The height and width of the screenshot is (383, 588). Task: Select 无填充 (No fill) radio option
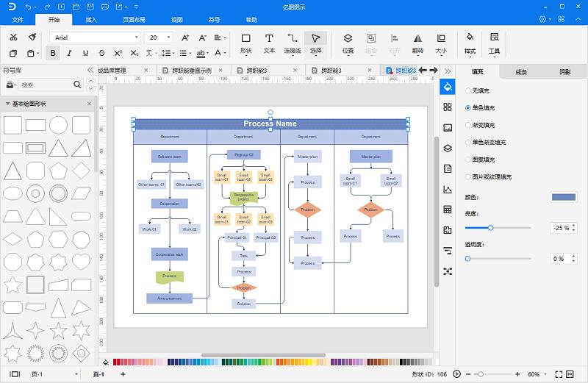(468, 90)
